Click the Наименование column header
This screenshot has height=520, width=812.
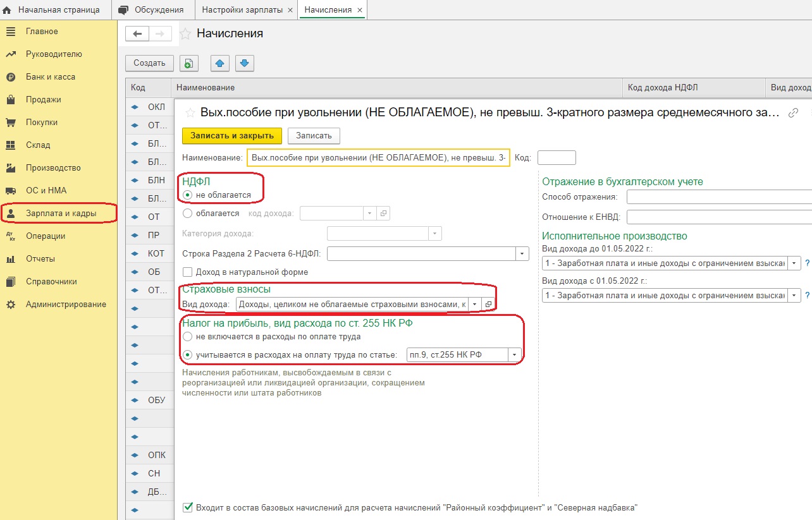(x=397, y=87)
